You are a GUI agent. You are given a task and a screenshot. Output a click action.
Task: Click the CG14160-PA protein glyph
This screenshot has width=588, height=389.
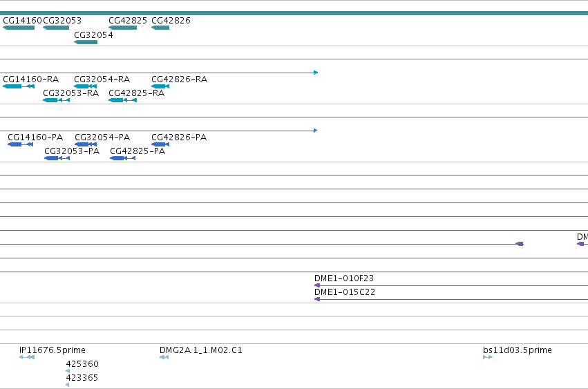pos(20,144)
